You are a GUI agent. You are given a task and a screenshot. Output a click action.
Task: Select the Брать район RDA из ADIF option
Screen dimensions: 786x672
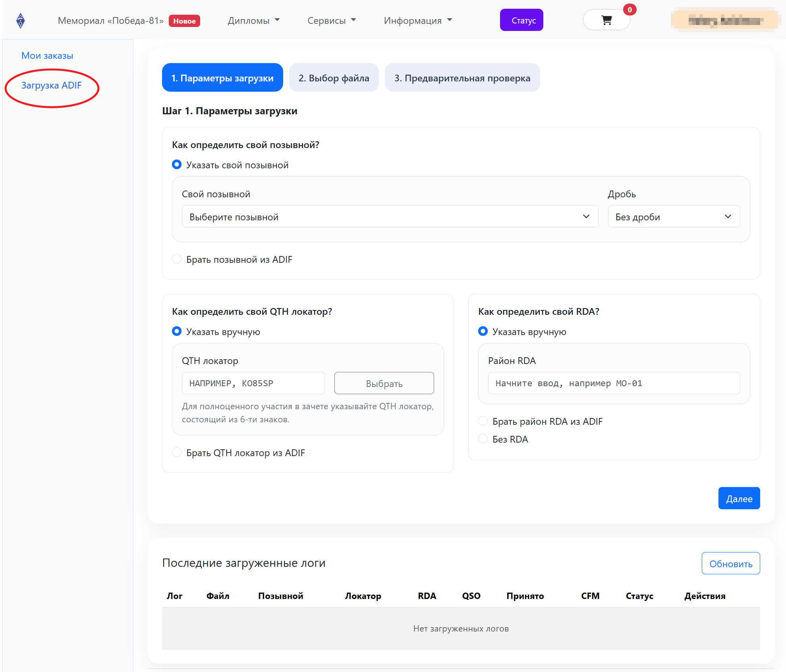(x=483, y=421)
